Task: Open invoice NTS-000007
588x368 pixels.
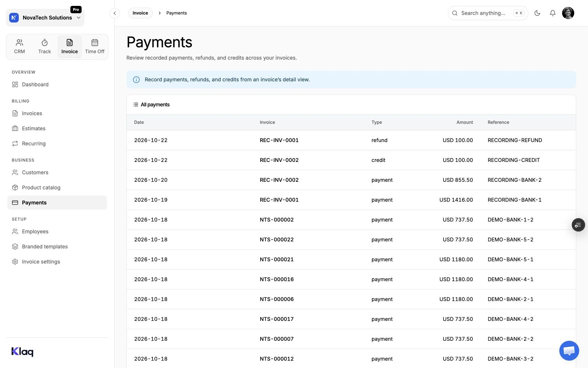Action: point(277,339)
